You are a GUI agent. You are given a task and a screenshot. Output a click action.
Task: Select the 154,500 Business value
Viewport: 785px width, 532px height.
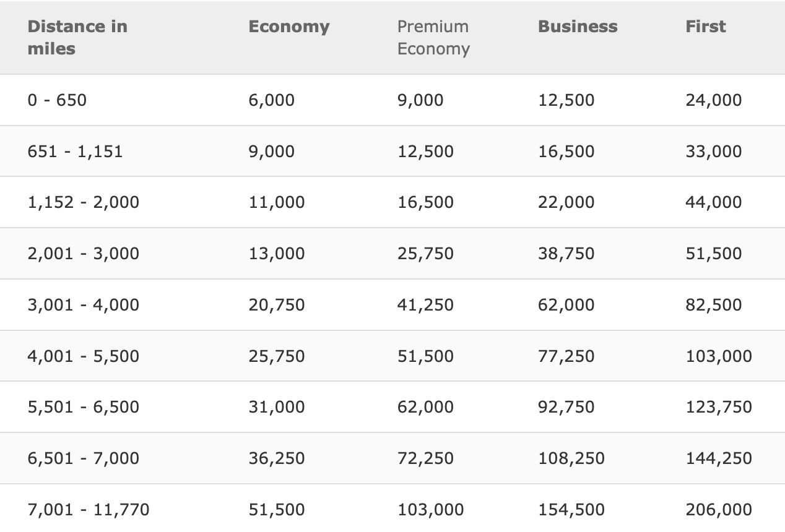(571, 510)
